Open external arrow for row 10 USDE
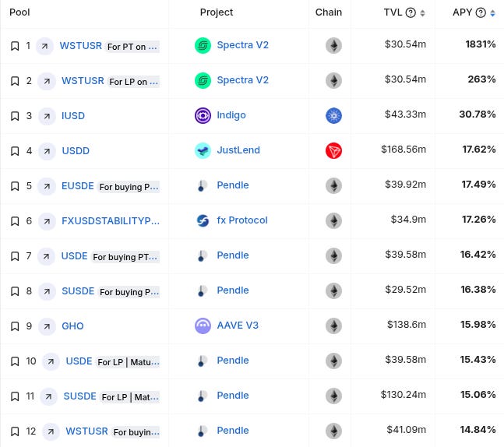504x447 pixels. pos(51,361)
